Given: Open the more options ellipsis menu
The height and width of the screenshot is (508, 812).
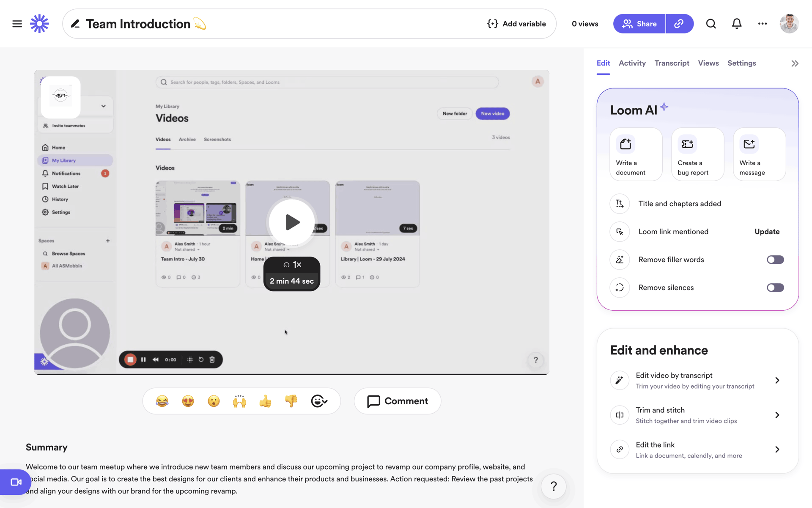Looking at the screenshot, I should pyautogui.click(x=763, y=24).
